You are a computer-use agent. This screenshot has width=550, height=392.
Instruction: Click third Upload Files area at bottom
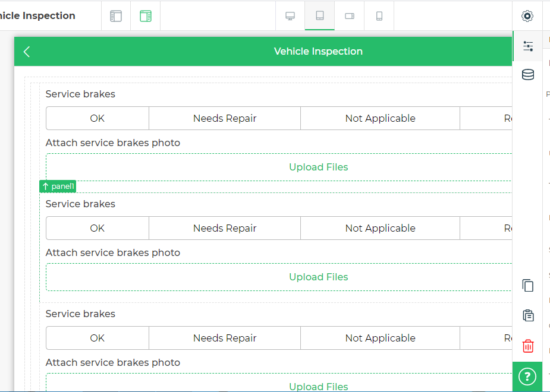click(x=279, y=382)
